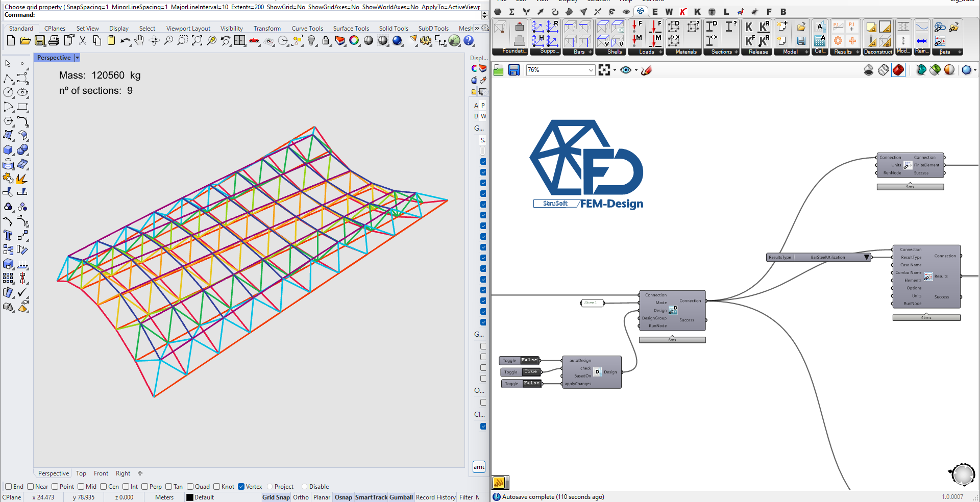The image size is (980, 502).
Task: Open the FEM-Design component tab icon
Action: click(x=640, y=11)
